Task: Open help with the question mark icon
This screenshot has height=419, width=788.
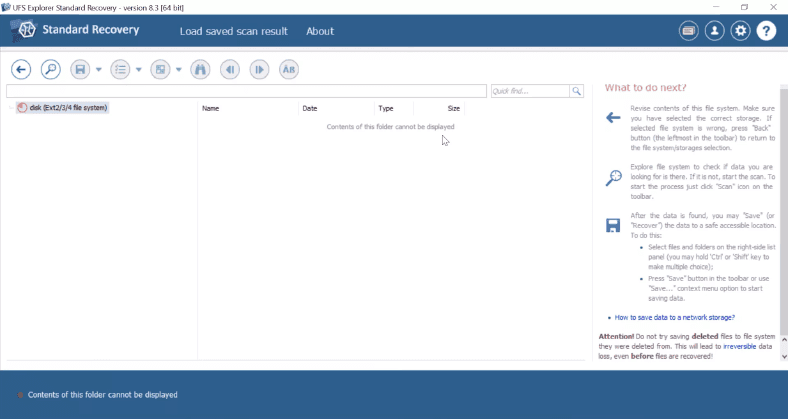Action: 766,31
